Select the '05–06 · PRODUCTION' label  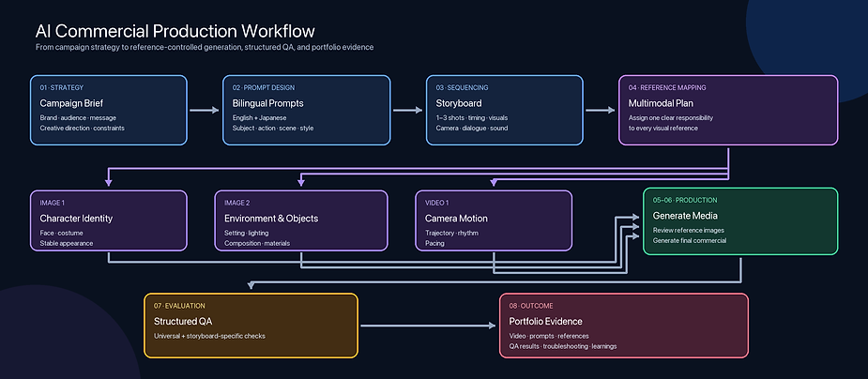685,201
